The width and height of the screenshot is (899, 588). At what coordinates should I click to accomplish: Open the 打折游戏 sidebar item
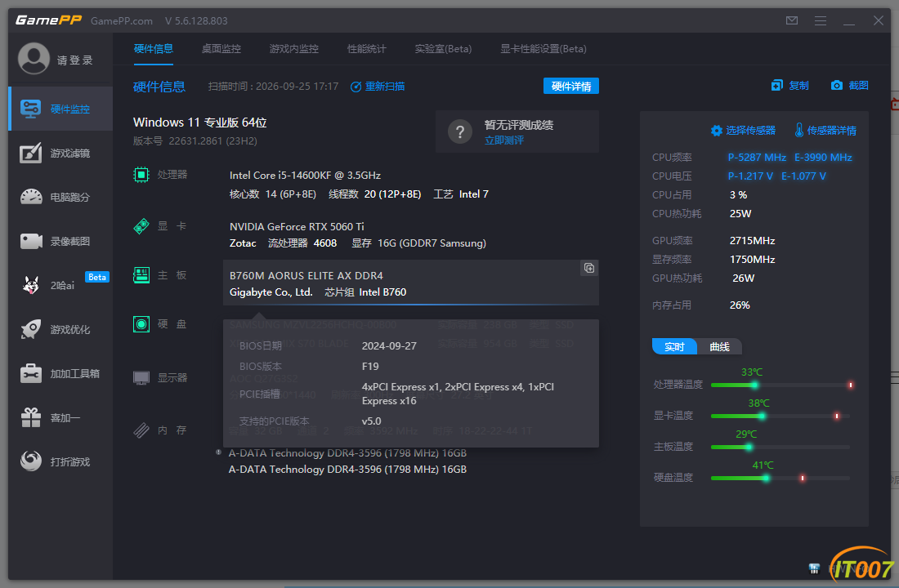click(60, 461)
